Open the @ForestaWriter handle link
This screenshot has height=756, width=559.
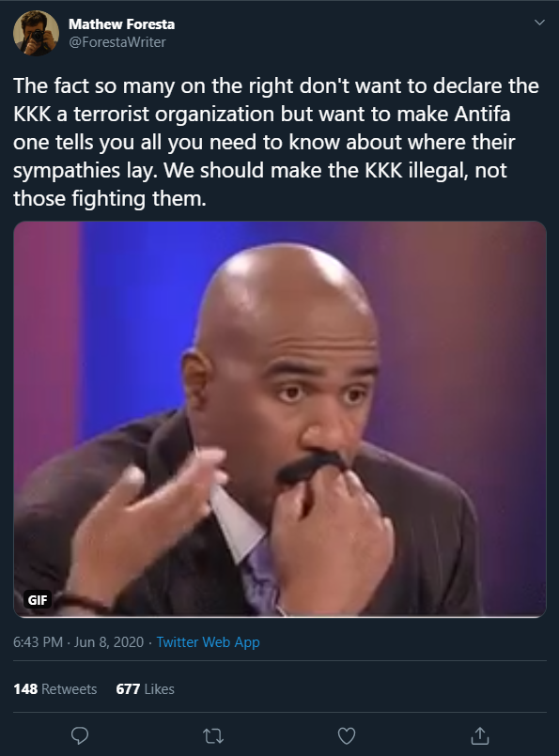tap(117, 42)
